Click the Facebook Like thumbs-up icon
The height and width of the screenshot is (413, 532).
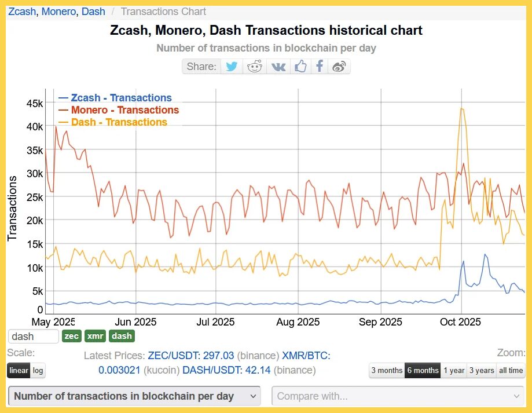click(x=300, y=66)
